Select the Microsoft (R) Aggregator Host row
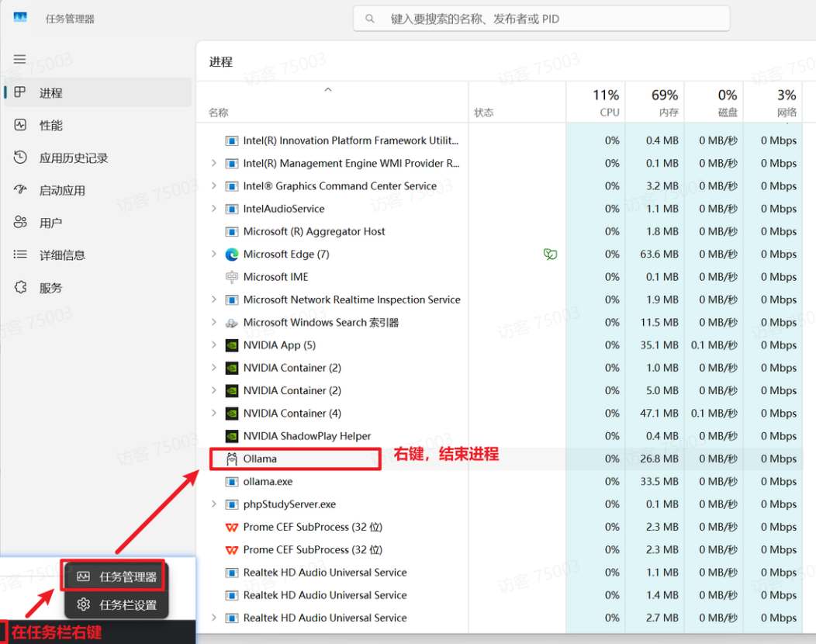816x644 pixels. click(x=500, y=231)
